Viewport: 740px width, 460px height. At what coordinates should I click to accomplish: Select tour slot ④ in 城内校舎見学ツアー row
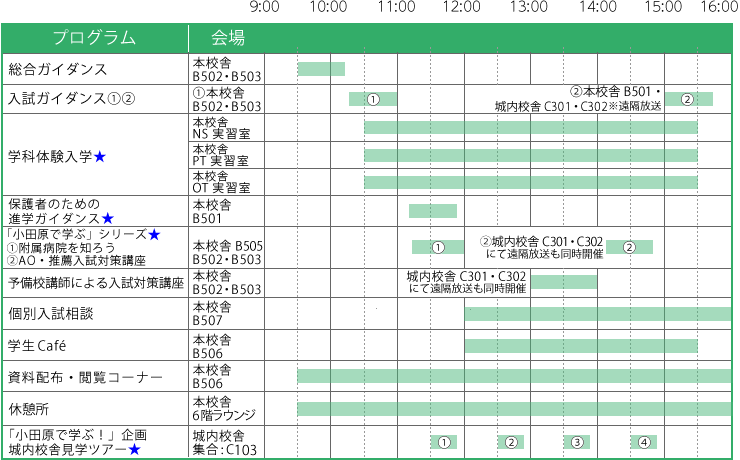[643, 442]
